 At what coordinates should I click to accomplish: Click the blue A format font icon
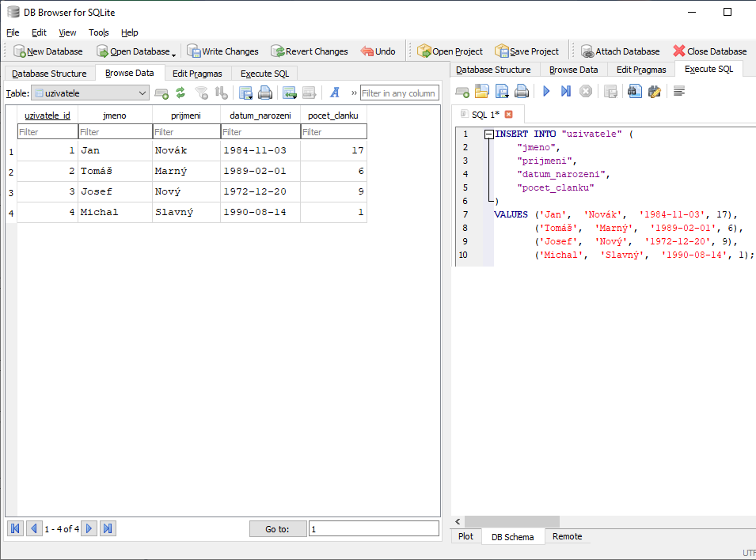pos(335,93)
